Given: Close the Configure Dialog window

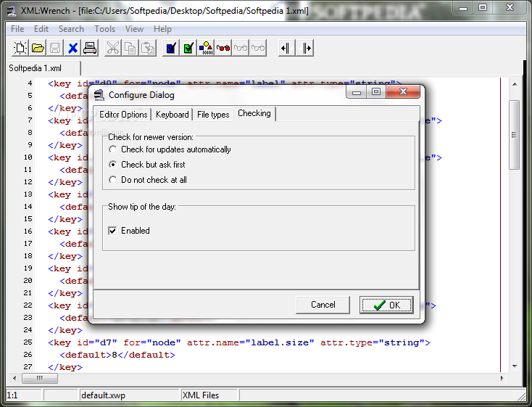Looking at the screenshot, I should tap(403, 91).
